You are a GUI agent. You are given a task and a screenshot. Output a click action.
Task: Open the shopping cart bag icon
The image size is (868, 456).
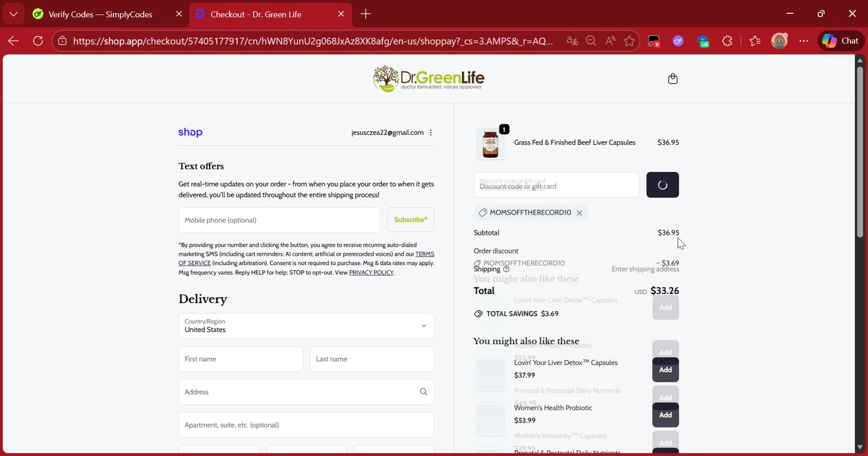coord(672,79)
